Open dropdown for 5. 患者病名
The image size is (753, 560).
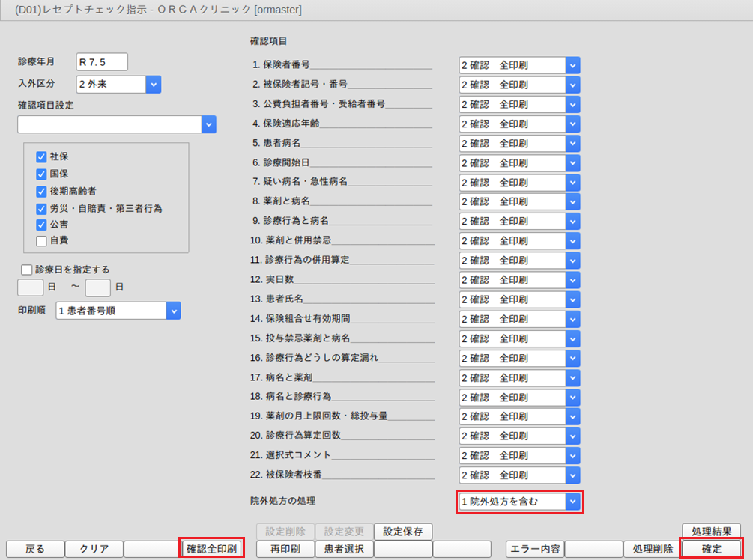(573, 143)
